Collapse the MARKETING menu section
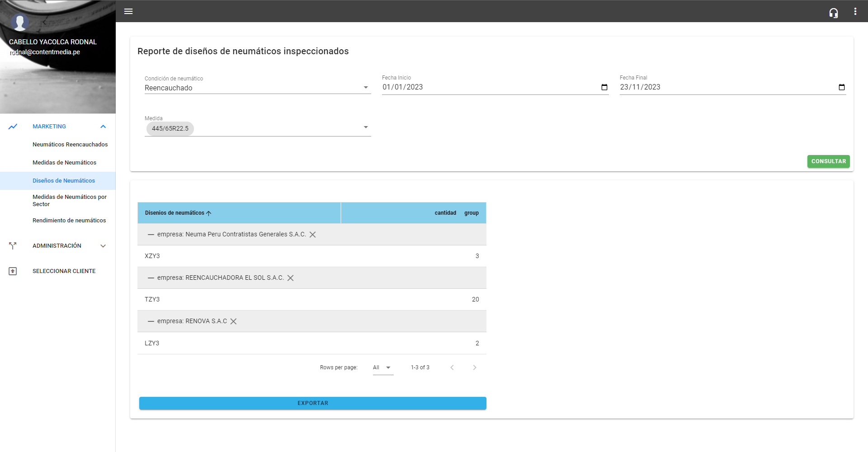The image size is (868, 452). (x=103, y=127)
